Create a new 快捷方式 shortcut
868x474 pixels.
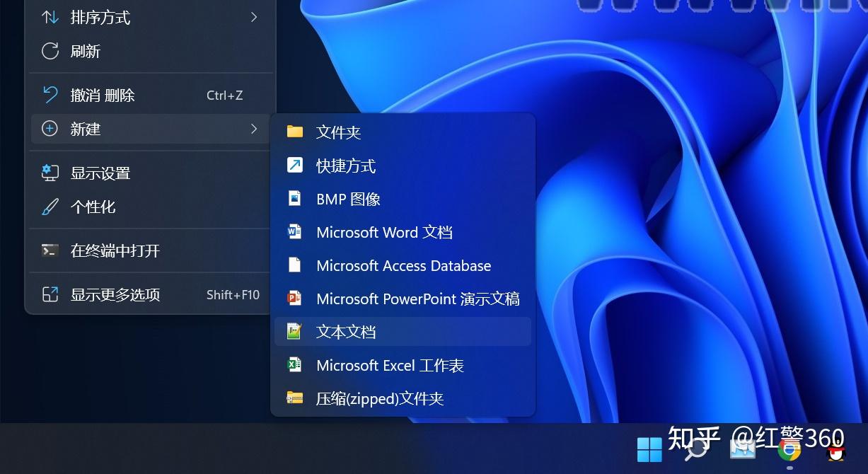pyautogui.click(x=403, y=166)
